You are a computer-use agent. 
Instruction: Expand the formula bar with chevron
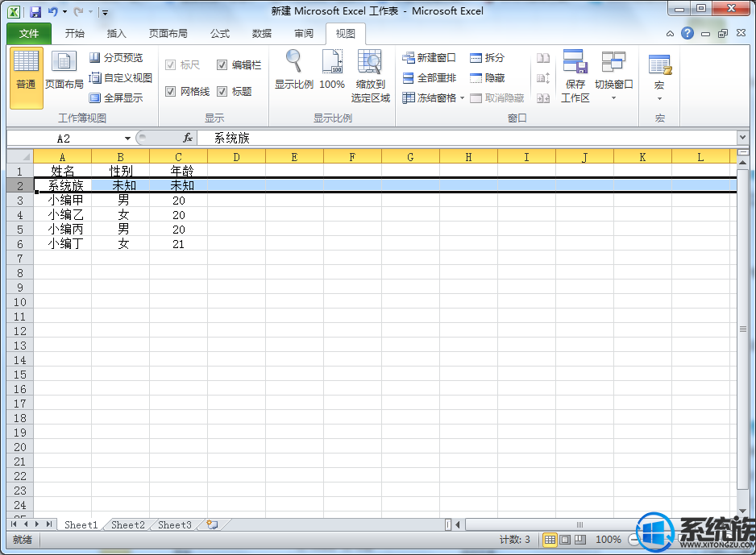(742, 138)
